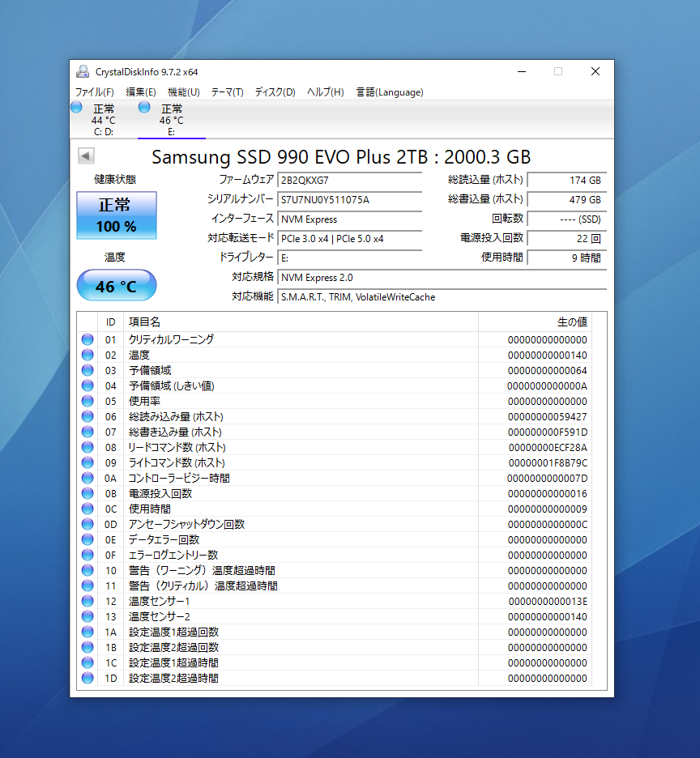Click the 項目名 column header
Screen dimensions: 700x758
tap(301, 322)
